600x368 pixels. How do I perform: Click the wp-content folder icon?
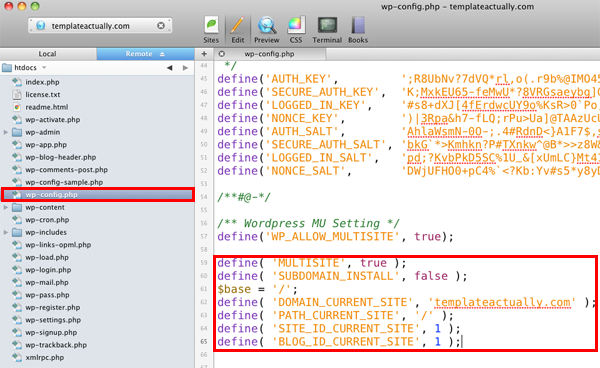click(16, 207)
